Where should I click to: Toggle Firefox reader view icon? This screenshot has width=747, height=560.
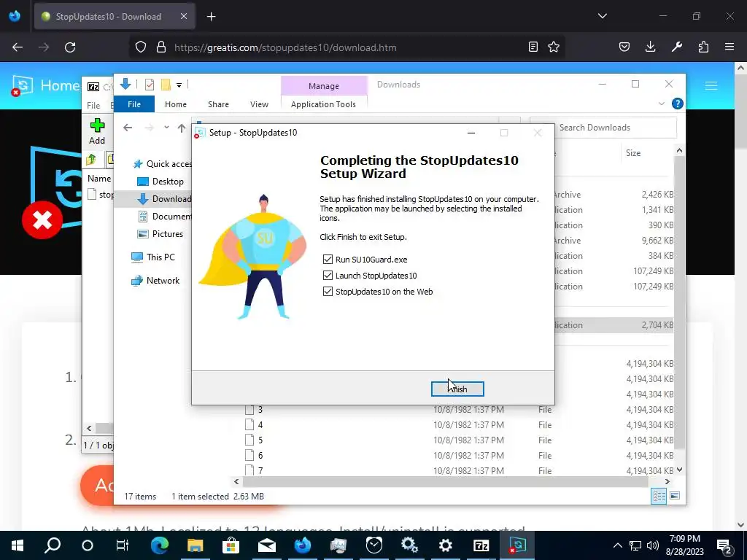(x=533, y=47)
